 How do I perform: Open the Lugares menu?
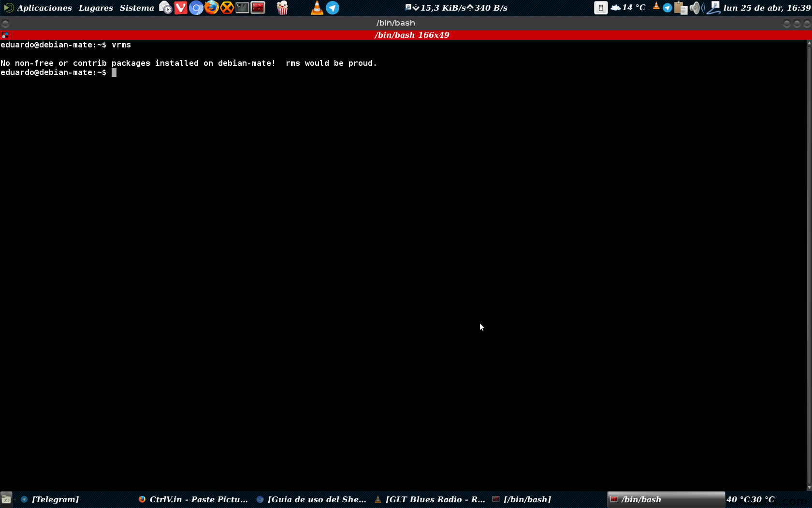click(x=96, y=8)
